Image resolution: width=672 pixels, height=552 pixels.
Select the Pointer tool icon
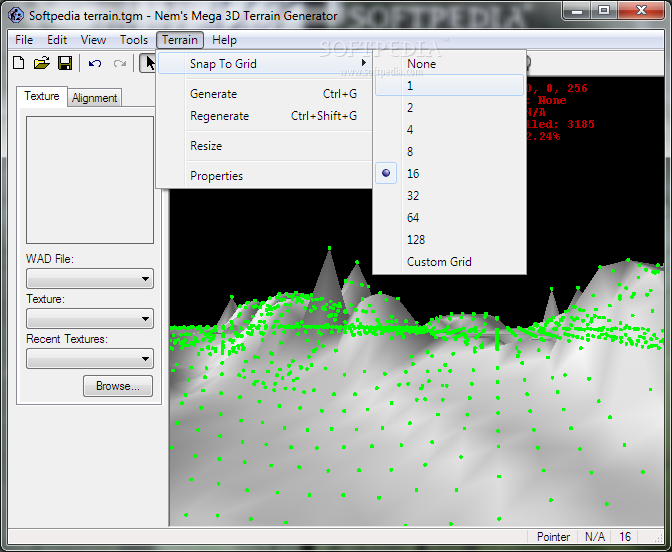pos(149,63)
